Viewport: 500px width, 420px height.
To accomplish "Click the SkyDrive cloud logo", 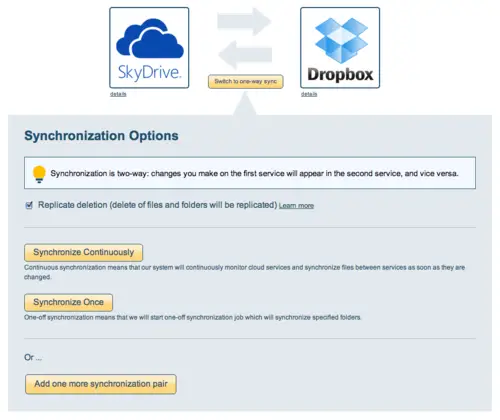I will [150, 38].
